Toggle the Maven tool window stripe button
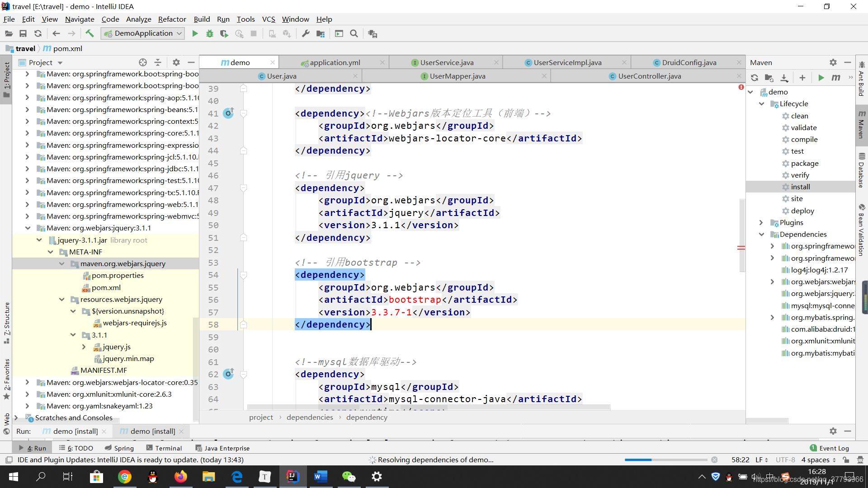Screen dimensions: 868x488 point(862,125)
